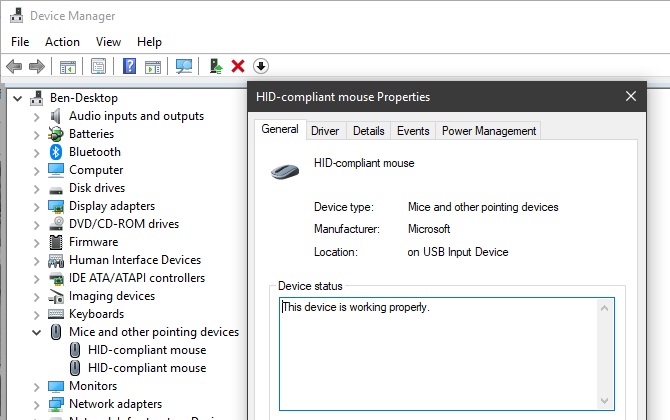
Task: Click the Show/Hide Console Tree icon
Action: pyautogui.click(x=68, y=66)
